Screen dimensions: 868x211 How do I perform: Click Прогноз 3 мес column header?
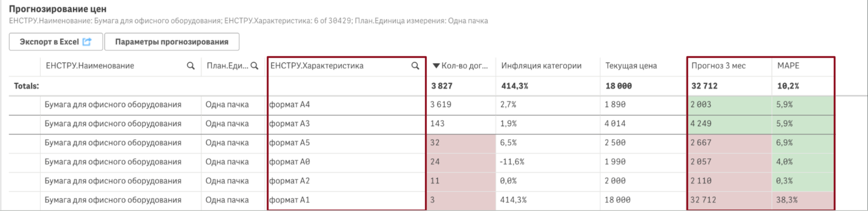(x=718, y=66)
